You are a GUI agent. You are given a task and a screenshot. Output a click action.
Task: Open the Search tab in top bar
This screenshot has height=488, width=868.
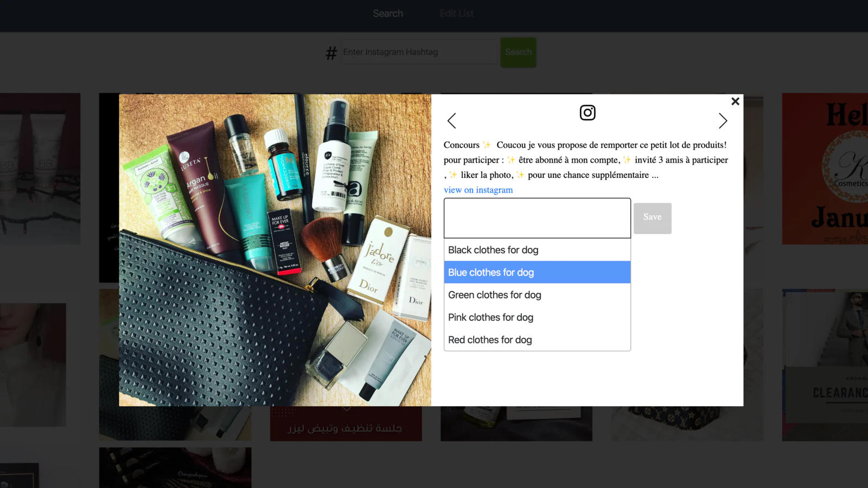pyautogui.click(x=388, y=14)
